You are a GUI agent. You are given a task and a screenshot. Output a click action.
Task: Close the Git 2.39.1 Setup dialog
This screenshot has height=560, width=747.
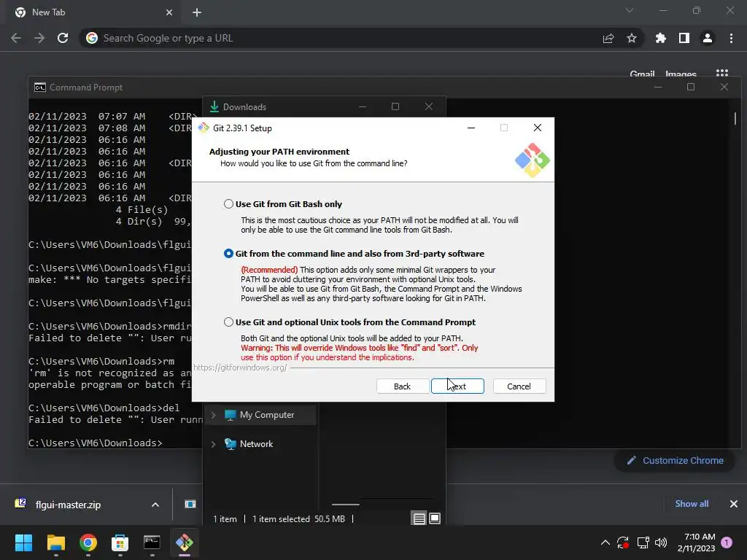538,128
